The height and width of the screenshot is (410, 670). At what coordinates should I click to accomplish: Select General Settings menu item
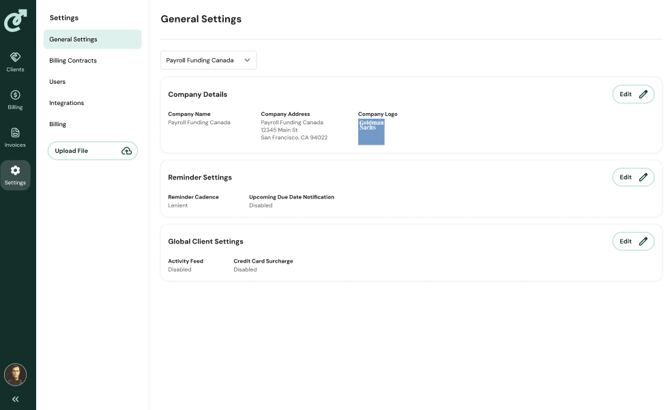tap(92, 39)
